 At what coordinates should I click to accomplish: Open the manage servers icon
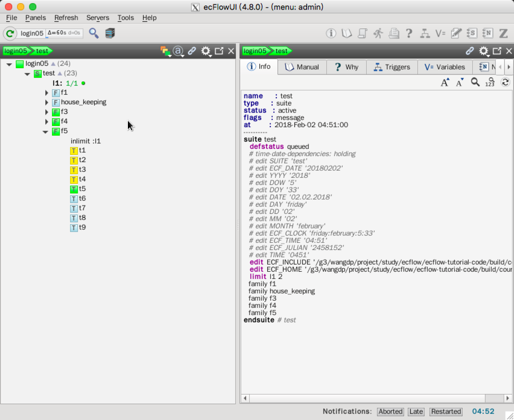(110, 33)
